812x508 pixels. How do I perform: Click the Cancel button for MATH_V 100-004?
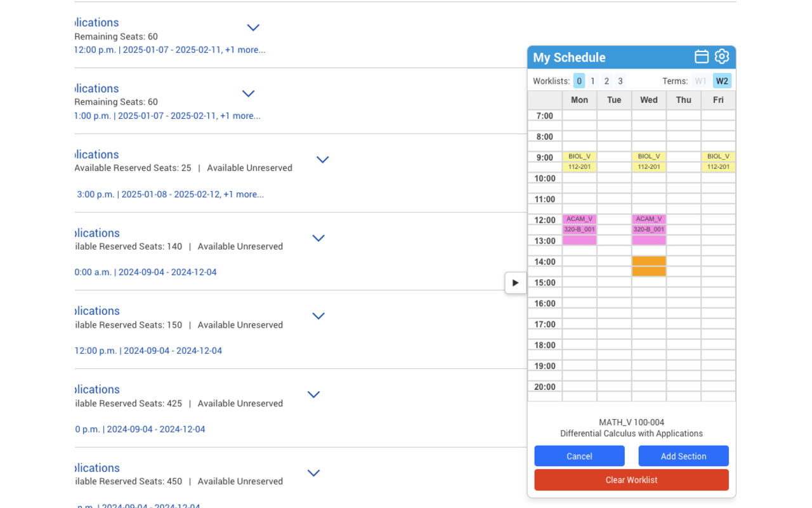(579, 456)
